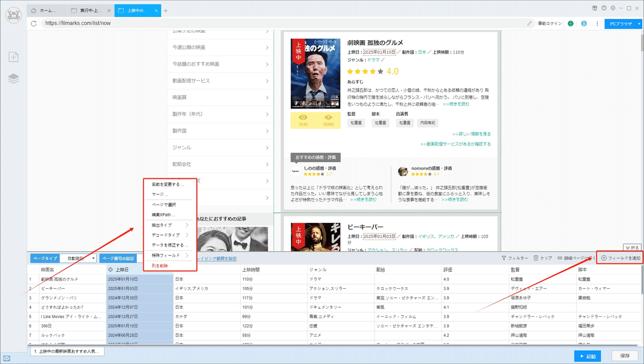Select 名前を変更する in context menu

click(167, 184)
